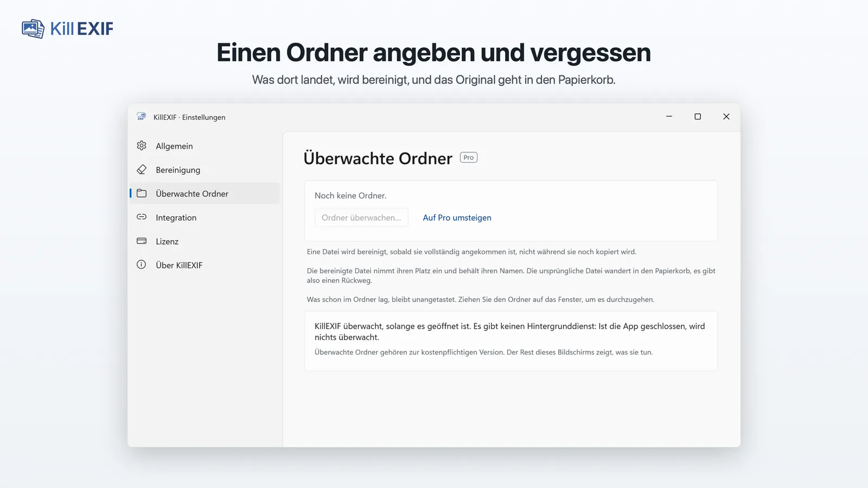Open Über KillEXIF page
This screenshot has width=868, height=488.
tap(205, 265)
